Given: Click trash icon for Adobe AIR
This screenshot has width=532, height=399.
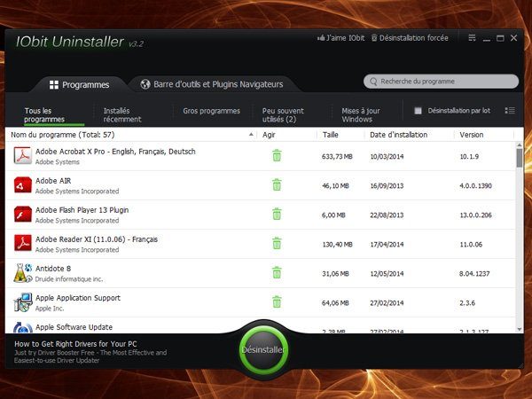Looking at the screenshot, I should (277, 185).
